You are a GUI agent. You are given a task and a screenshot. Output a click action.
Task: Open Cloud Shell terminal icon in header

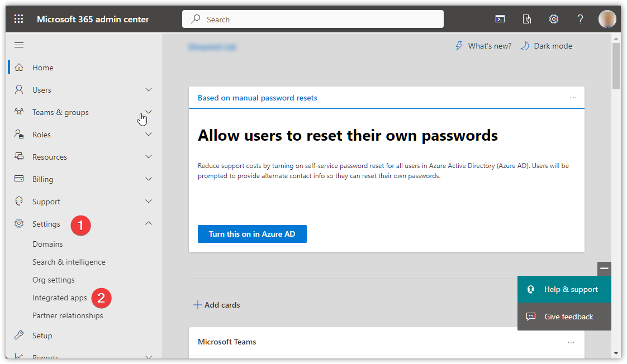pos(500,19)
